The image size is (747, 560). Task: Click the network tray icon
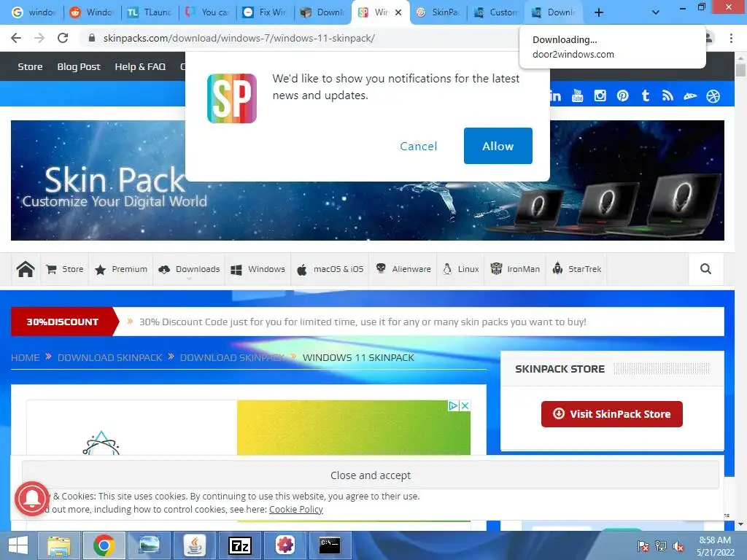point(661,546)
